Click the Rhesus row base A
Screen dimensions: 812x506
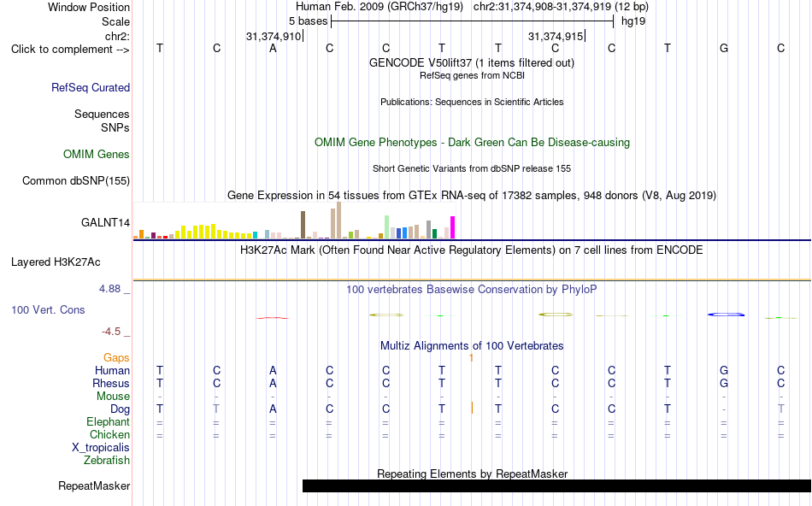(x=273, y=384)
